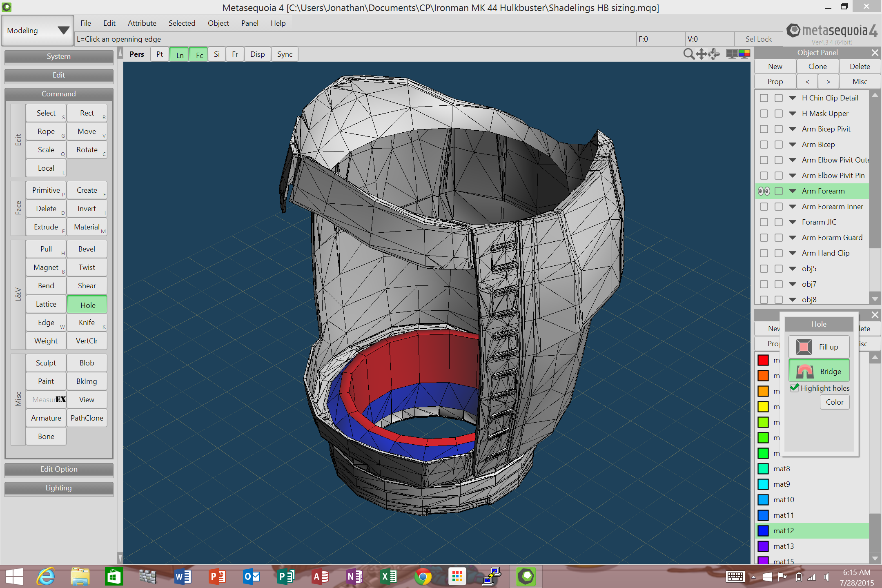Close the Material panel
The image size is (882, 588).
click(x=875, y=315)
